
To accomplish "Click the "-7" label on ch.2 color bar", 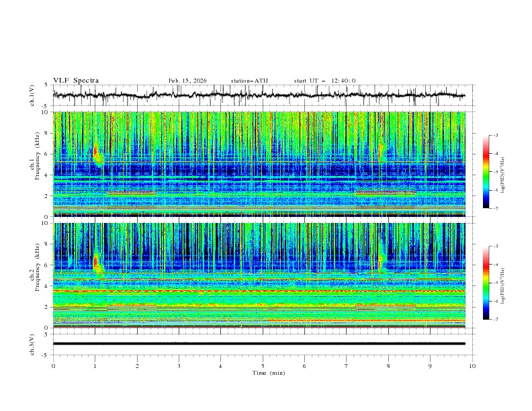I will (x=495, y=320).
